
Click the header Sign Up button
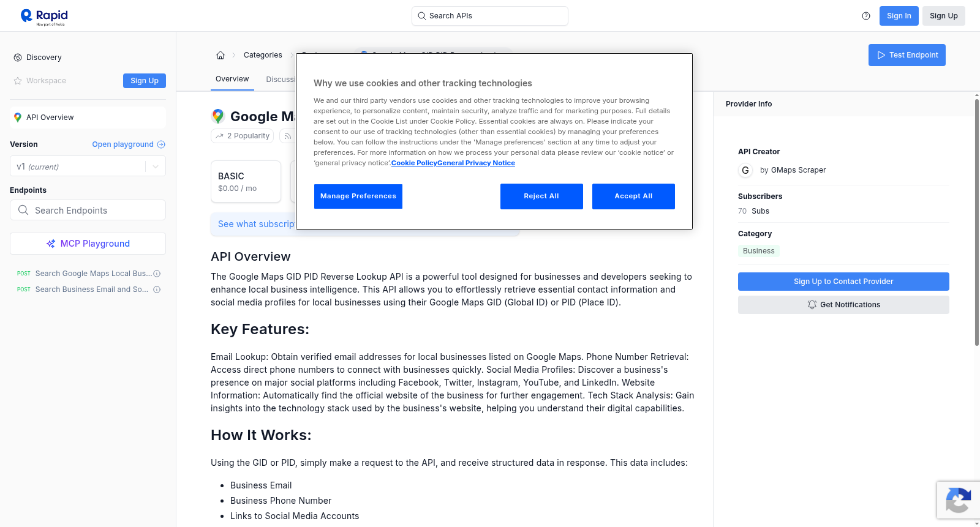[x=944, y=16]
